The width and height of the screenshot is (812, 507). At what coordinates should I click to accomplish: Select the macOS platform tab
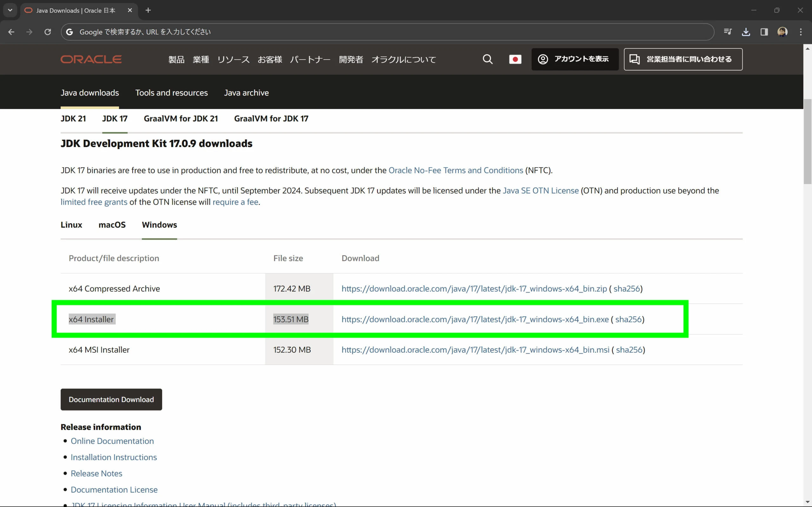(x=112, y=225)
